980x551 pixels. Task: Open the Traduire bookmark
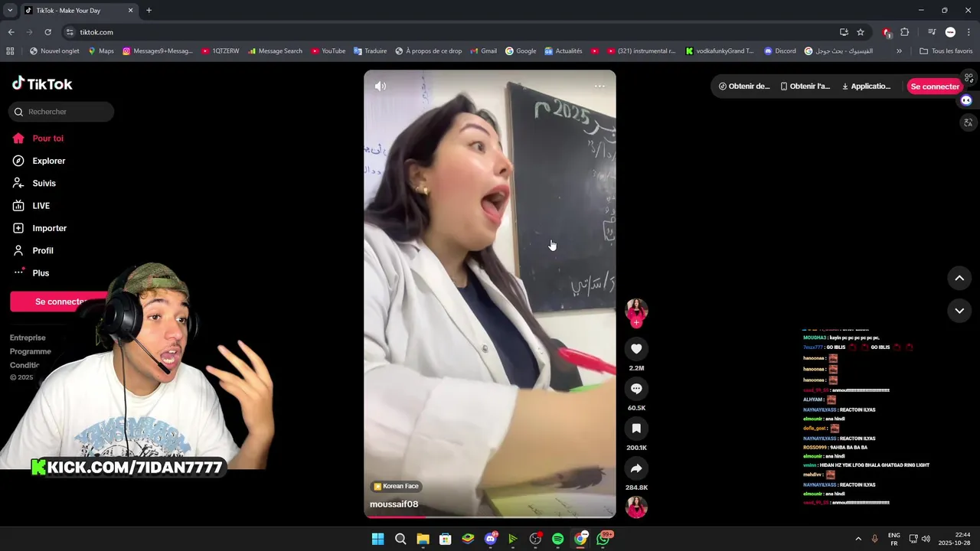[370, 51]
